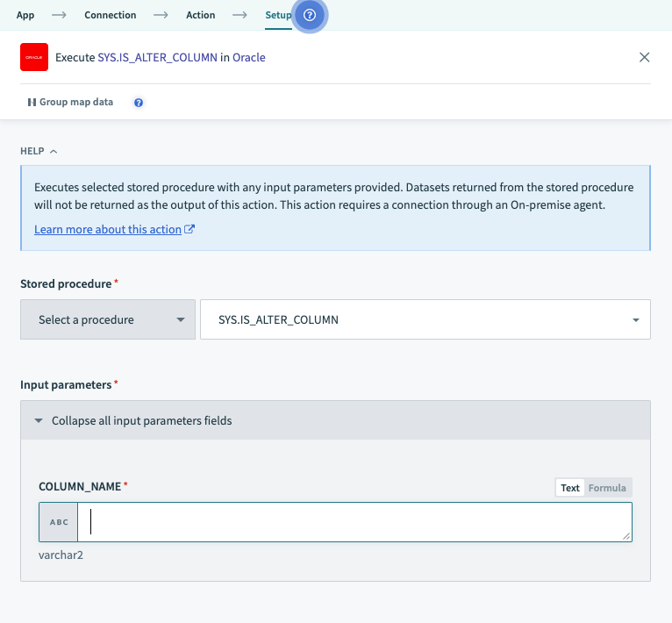
Task: Click the varchar2 hint text
Action: coord(61,555)
